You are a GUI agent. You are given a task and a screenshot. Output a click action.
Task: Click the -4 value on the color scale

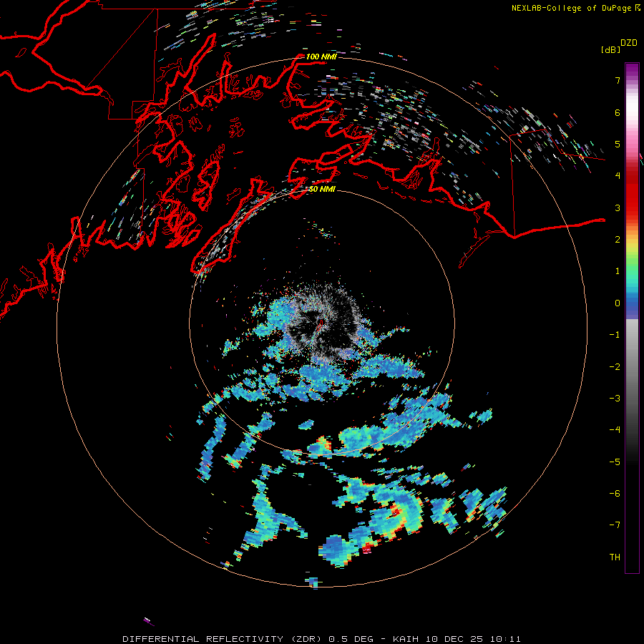(615, 430)
